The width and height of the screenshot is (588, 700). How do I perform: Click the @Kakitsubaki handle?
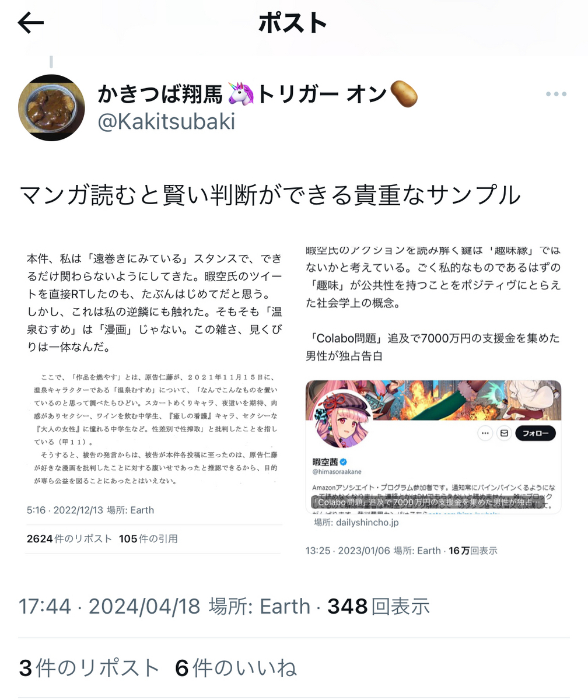point(166,122)
